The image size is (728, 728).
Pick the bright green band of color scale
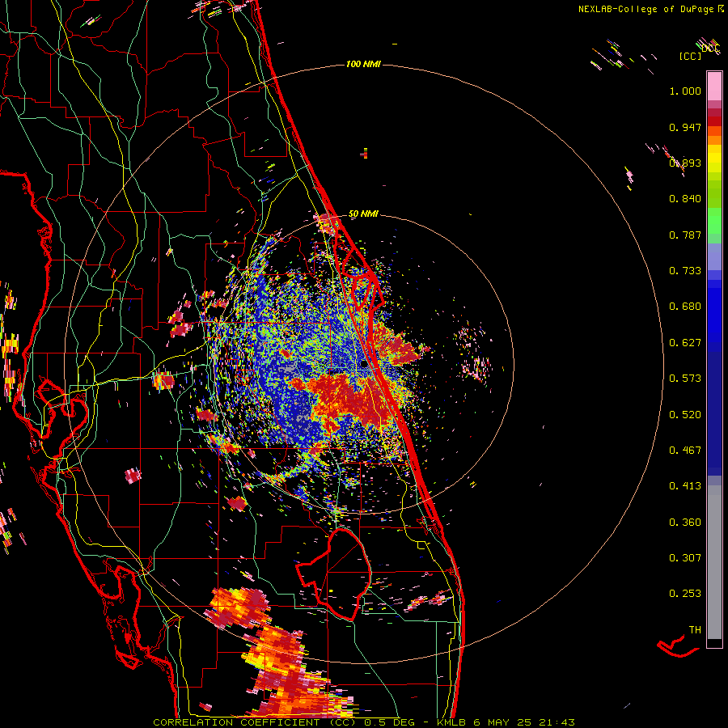[714, 221]
